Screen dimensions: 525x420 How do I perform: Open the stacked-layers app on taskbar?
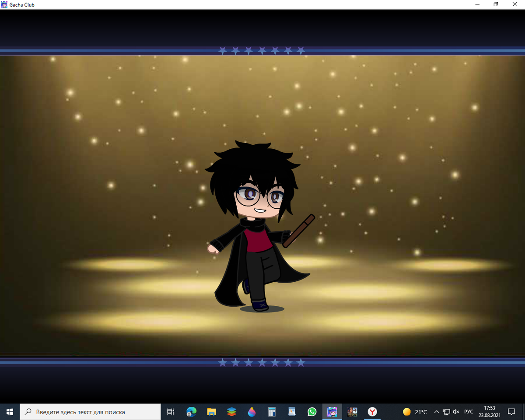tap(232, 412)
